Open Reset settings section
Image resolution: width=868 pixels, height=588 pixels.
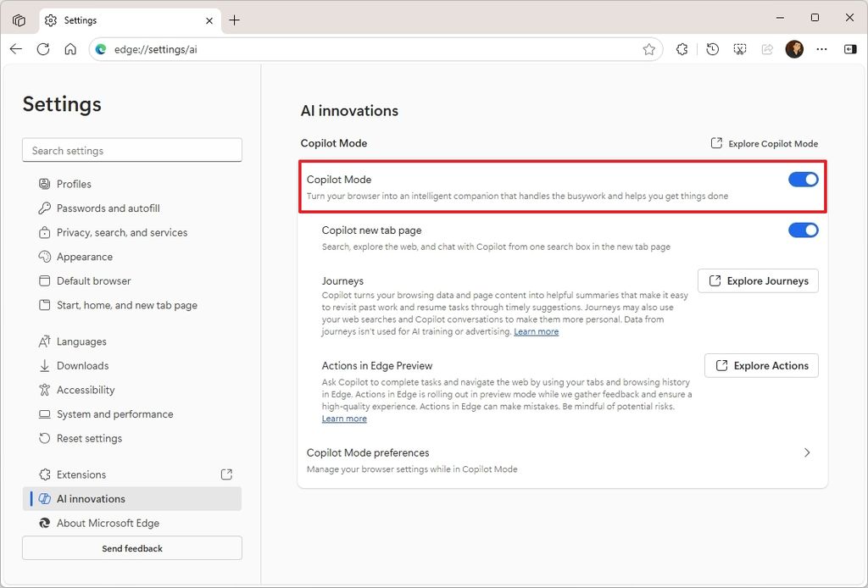131,439
